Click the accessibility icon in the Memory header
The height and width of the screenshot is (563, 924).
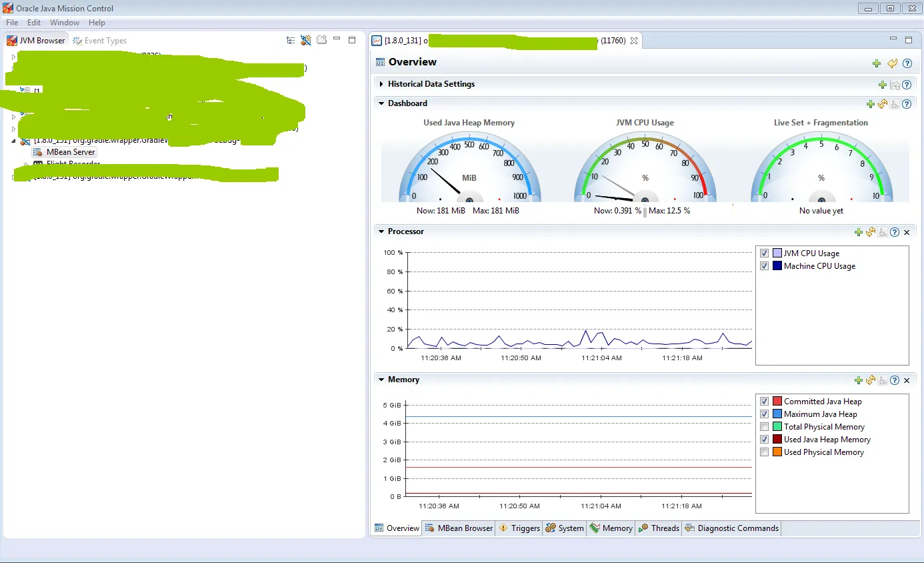883,380
